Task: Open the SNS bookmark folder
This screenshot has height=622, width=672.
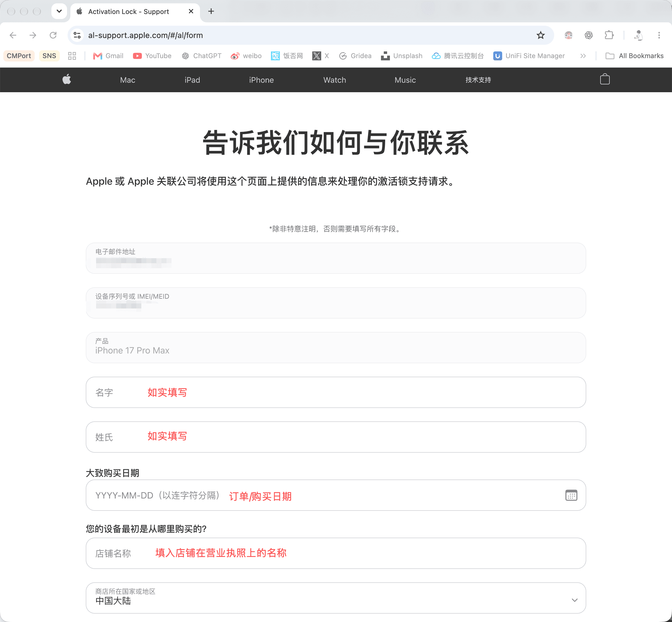Action: click(49, 56)
